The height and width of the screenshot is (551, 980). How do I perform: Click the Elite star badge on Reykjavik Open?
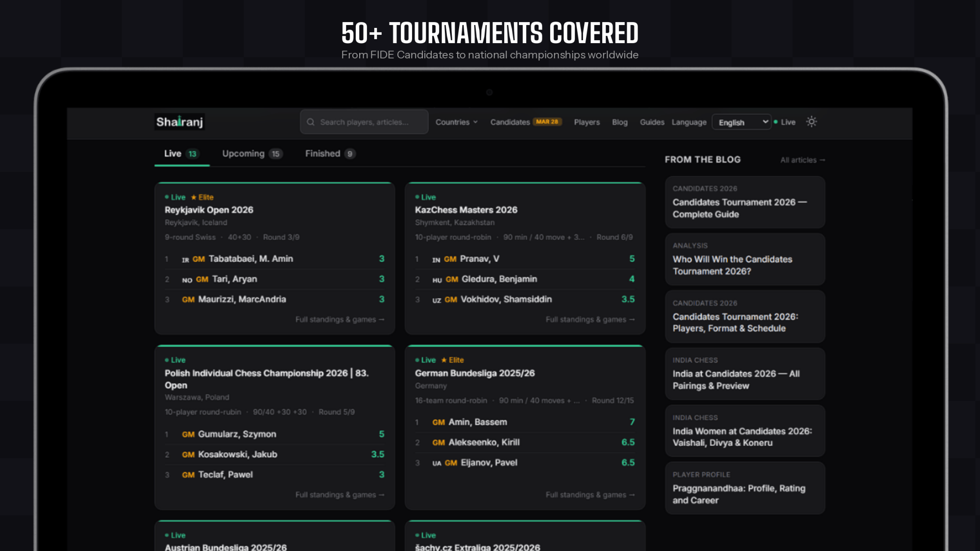pos(202,197)
